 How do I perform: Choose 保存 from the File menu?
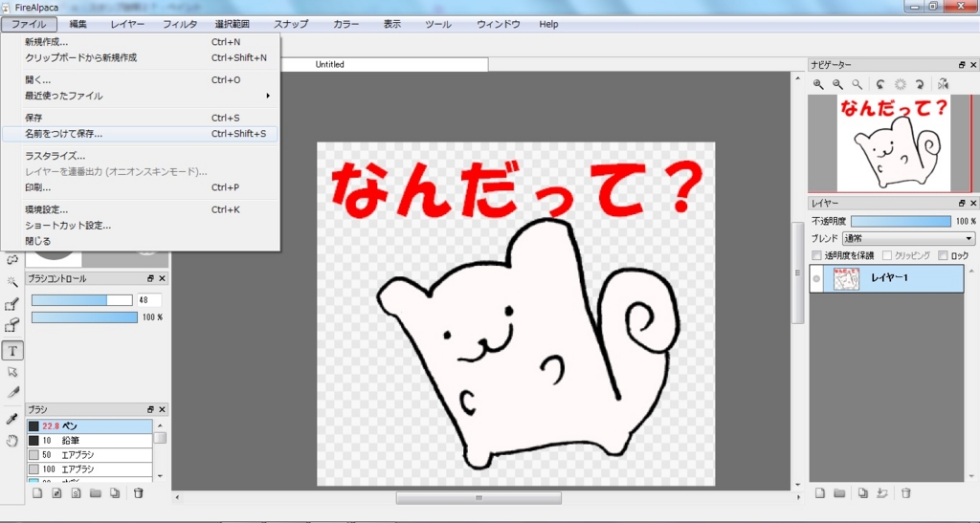(140, 118)
